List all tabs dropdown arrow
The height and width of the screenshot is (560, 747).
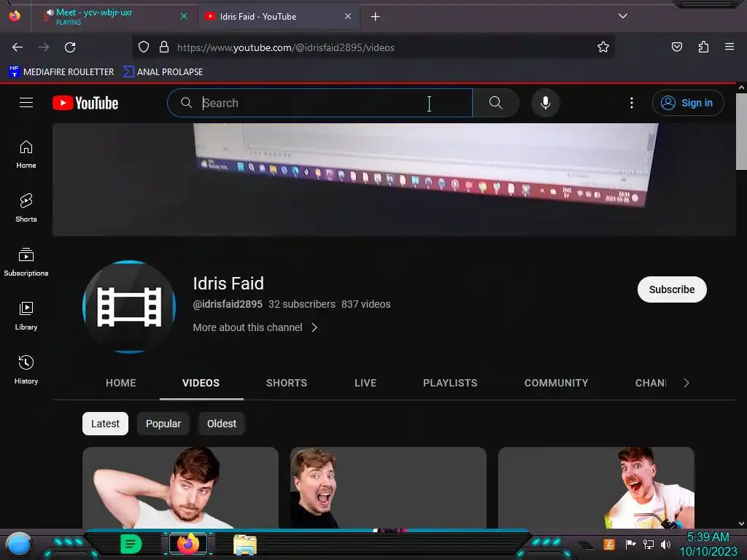[x=623, y=16]
